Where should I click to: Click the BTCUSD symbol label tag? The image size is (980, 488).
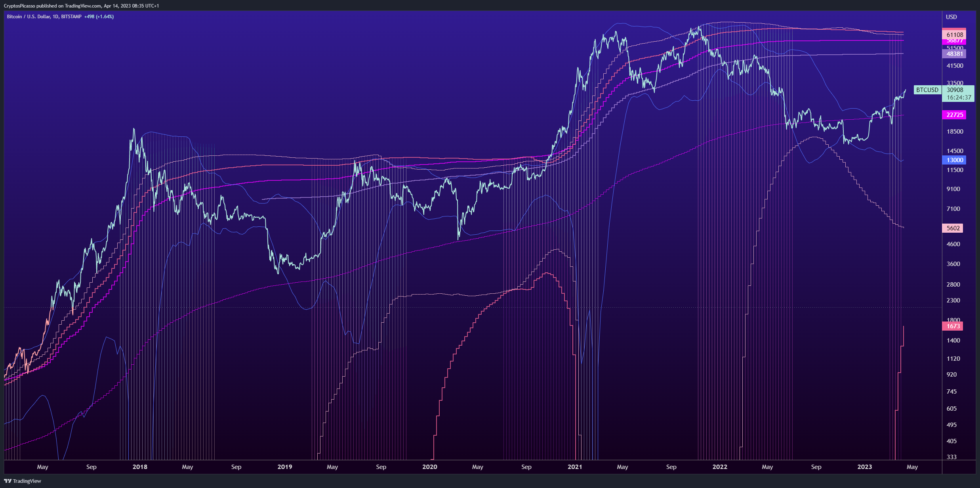(927, 90)
